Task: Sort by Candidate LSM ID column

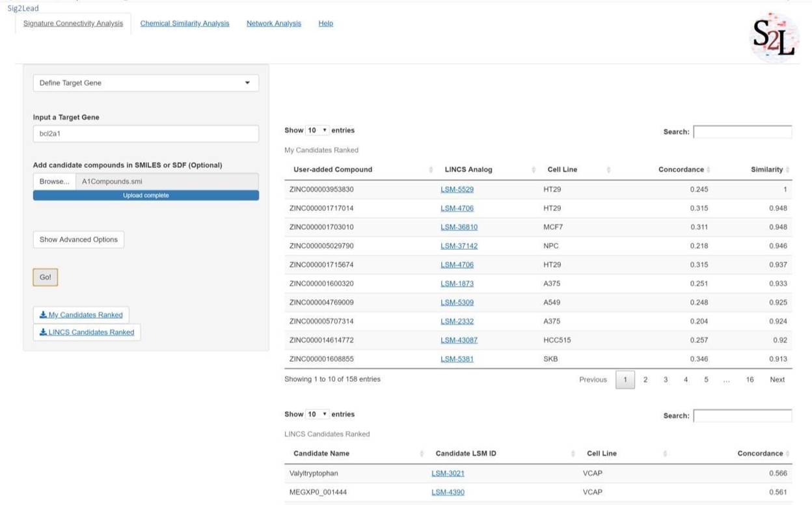Action: click(466, 453)
